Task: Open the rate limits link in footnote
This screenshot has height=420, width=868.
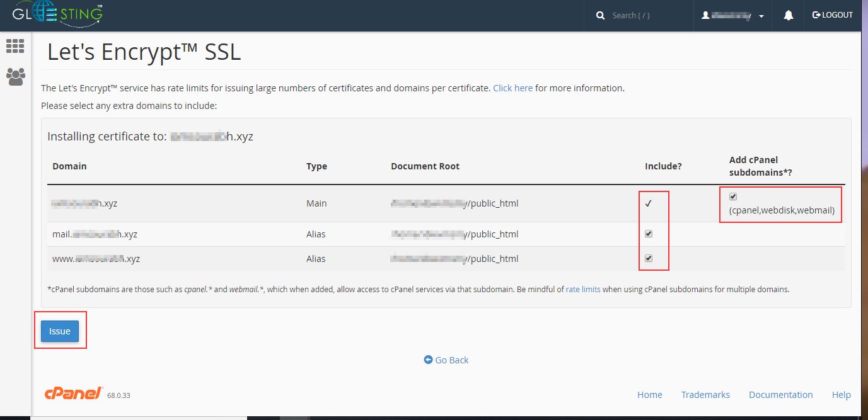Action: click(583, 290)
